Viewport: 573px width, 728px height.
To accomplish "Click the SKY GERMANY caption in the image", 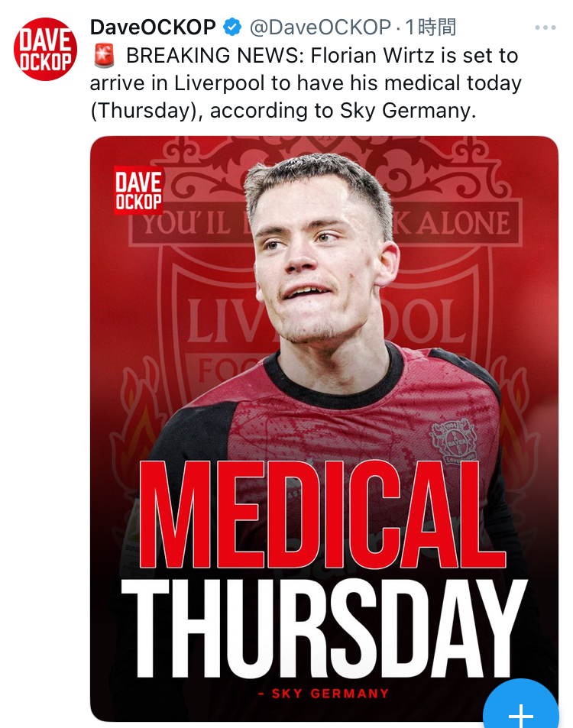I will pos(324,694).
